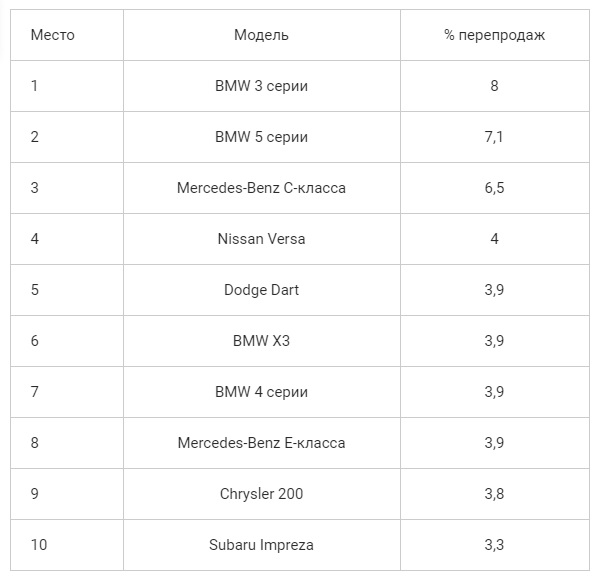Click the 'Dodge Dart' cell

tap(261, 290)
